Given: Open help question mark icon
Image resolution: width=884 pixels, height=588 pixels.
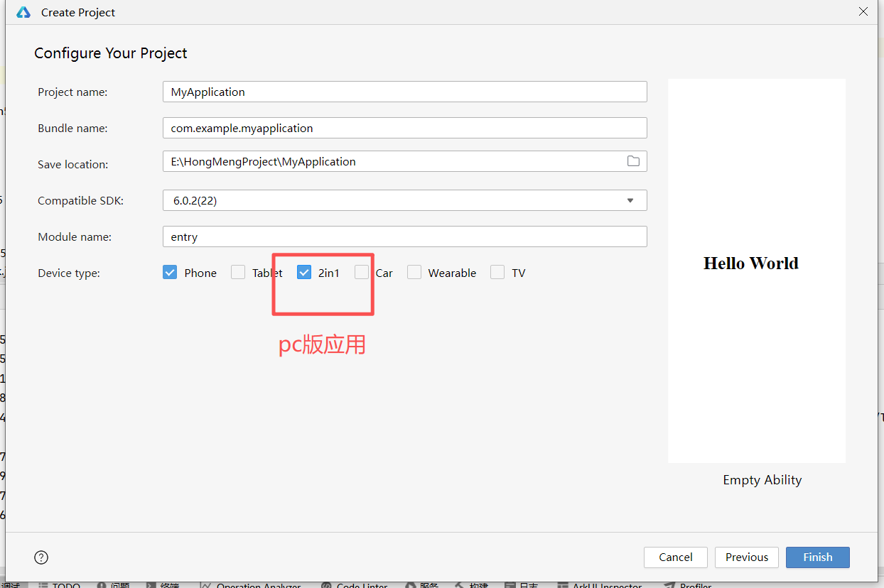Looking at the screenshot, I should point(41,557).
